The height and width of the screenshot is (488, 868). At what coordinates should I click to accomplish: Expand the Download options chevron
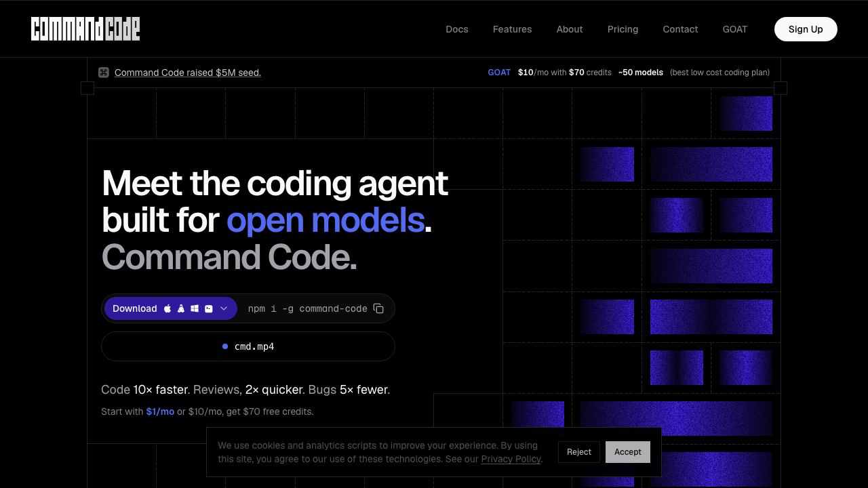pyautogui.click(x=224, y=308)
